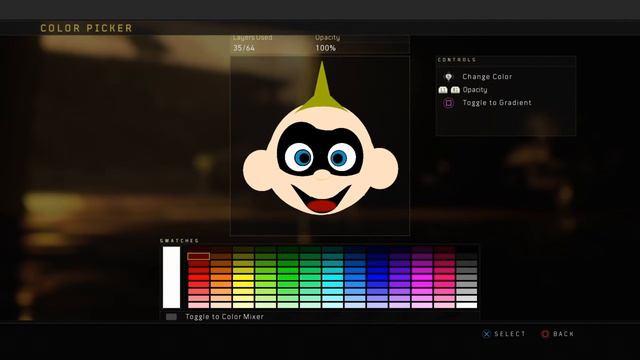This screenshot has height=360, width=640.
Task: Click the SELECT prompt text
Action: tap(510, 334)
